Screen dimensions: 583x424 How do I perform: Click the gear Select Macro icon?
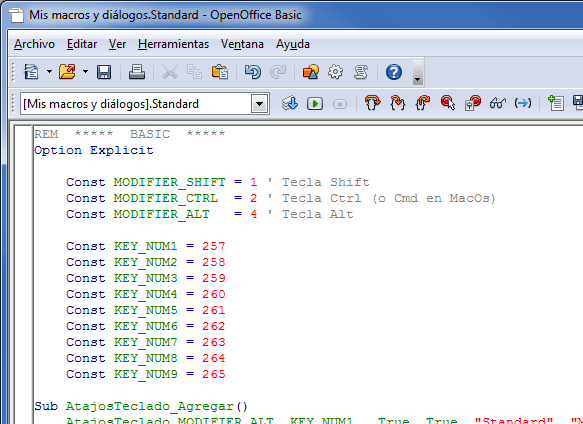(335, 72)
